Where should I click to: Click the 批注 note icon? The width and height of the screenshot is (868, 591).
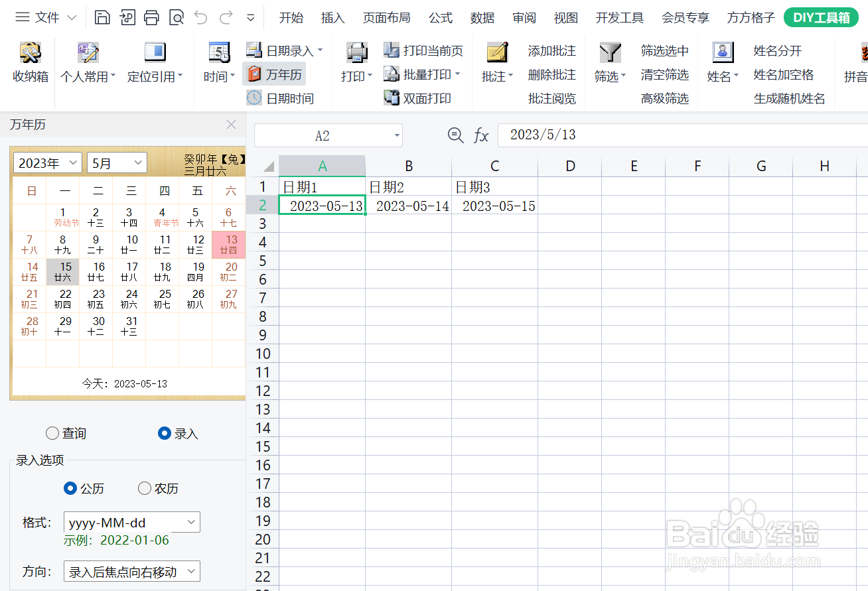(497, 53)
